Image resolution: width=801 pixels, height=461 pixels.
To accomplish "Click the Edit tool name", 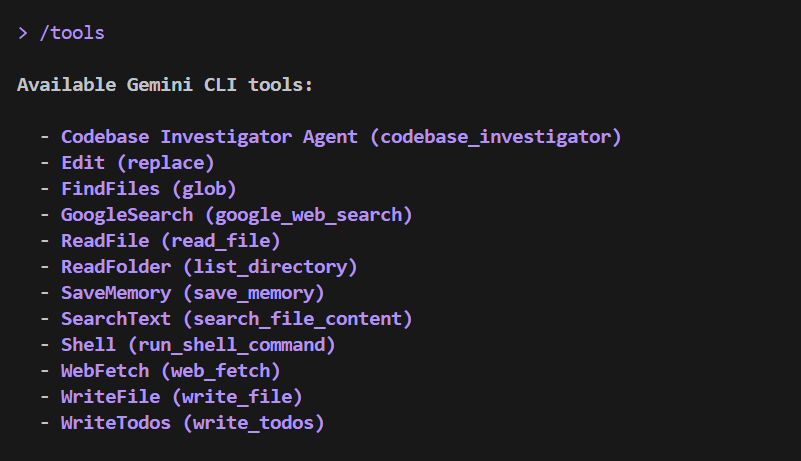I will [83, 163].
